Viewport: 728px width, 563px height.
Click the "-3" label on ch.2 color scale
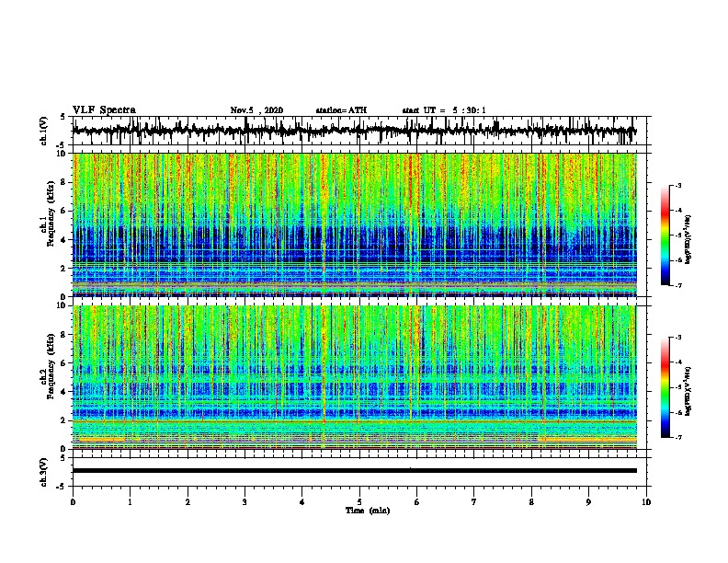pos(677,338)
